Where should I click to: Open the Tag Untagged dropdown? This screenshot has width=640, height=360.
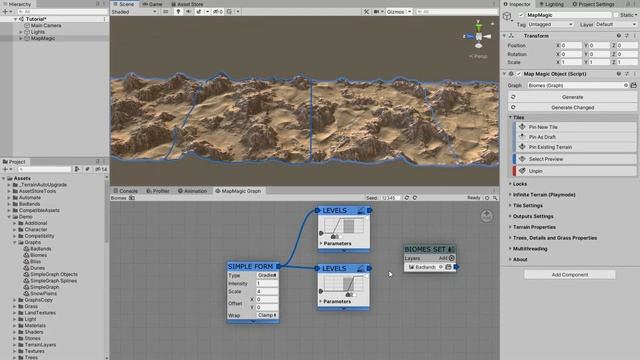pyautogui.click(x=550, y=24)
